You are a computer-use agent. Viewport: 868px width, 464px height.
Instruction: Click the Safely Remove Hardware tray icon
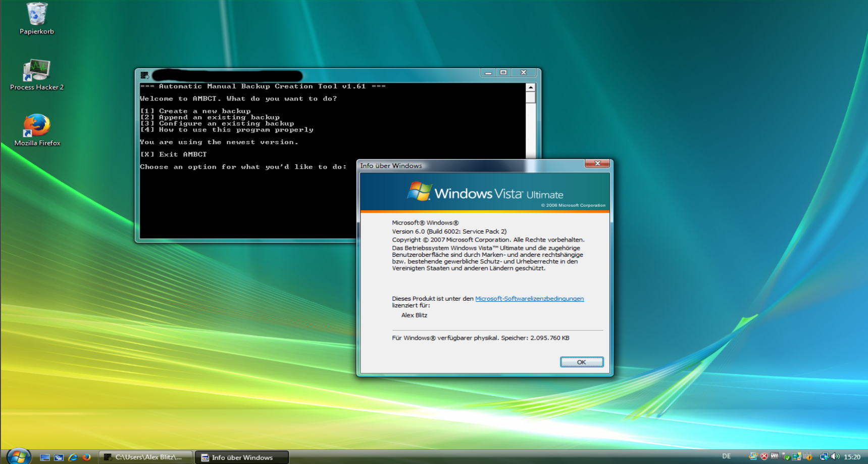[x=786, y=456]
